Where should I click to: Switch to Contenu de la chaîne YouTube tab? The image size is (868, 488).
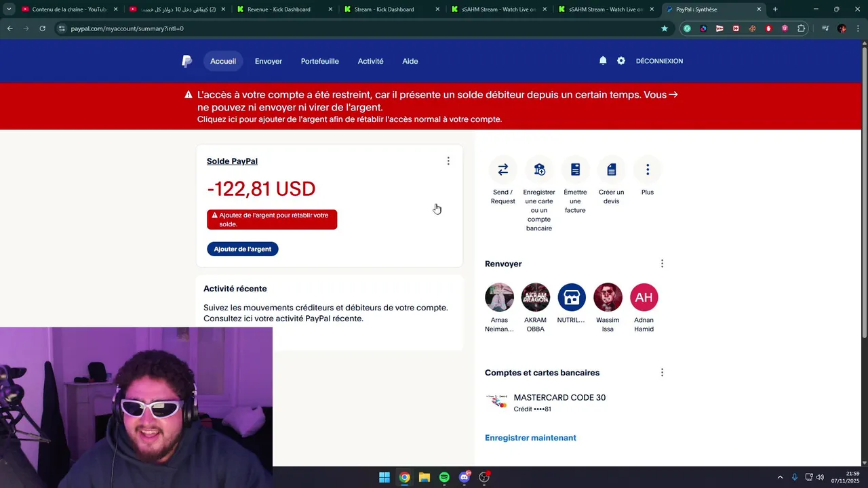click(68, 9)
